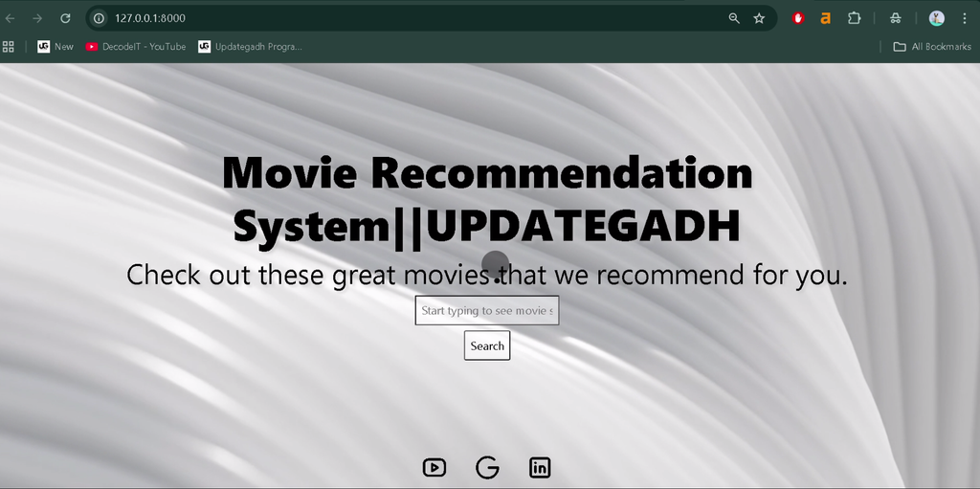Open the red ad blocker extension icon
980x489 pixels.
(x=798, y=18)
